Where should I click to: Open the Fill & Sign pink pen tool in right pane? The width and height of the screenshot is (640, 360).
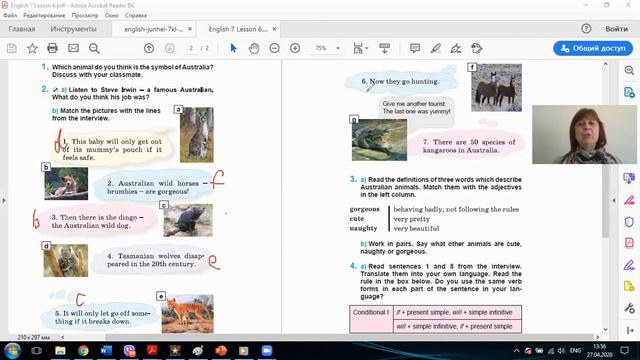(629, 200)
